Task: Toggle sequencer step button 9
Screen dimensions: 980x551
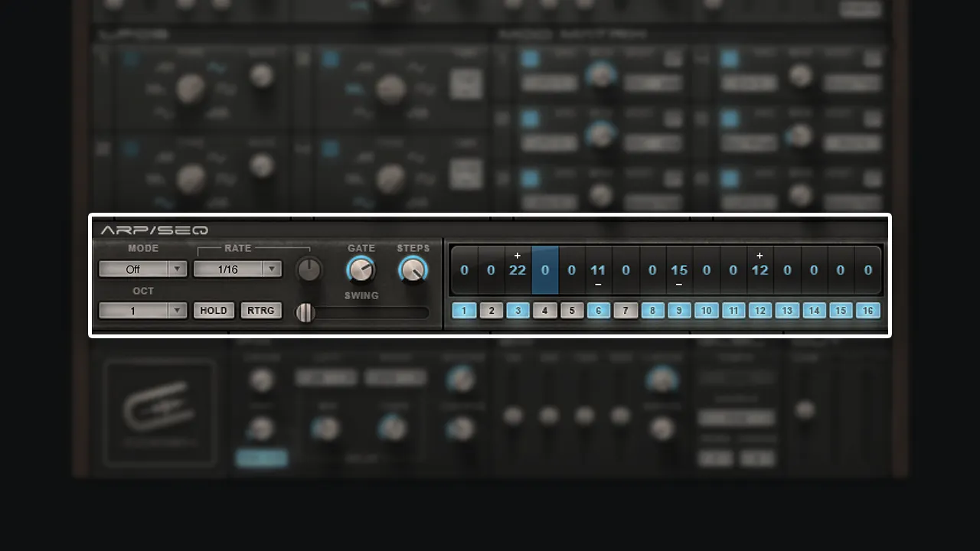Action: [679, 311]
